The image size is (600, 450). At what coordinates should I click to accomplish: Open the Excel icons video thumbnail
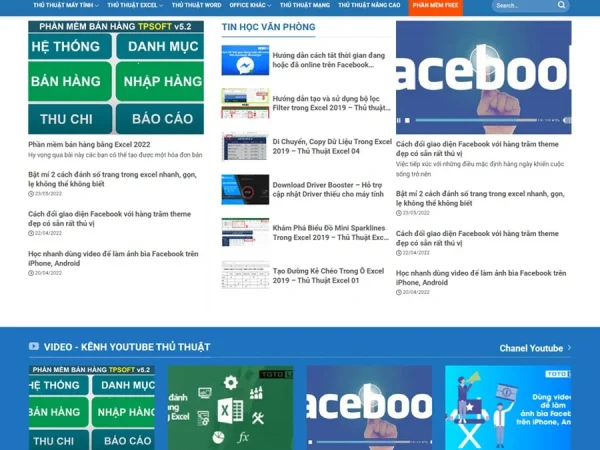coord(230,407)
